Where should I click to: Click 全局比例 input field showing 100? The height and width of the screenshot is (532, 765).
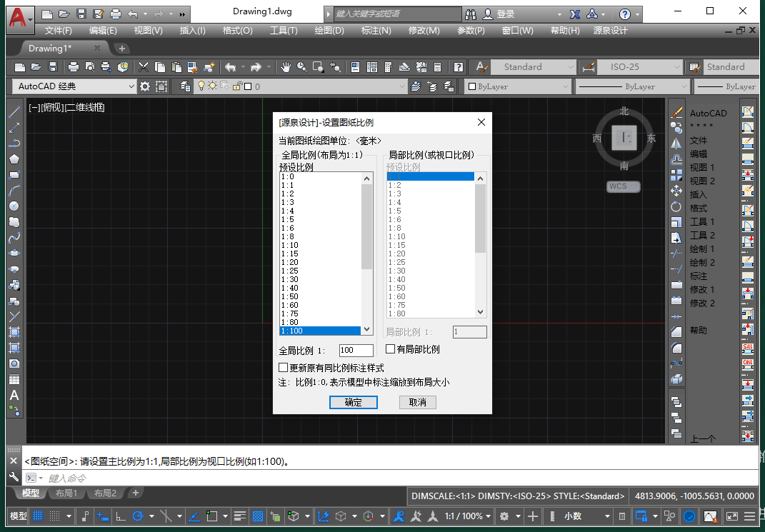coord(356,350)
